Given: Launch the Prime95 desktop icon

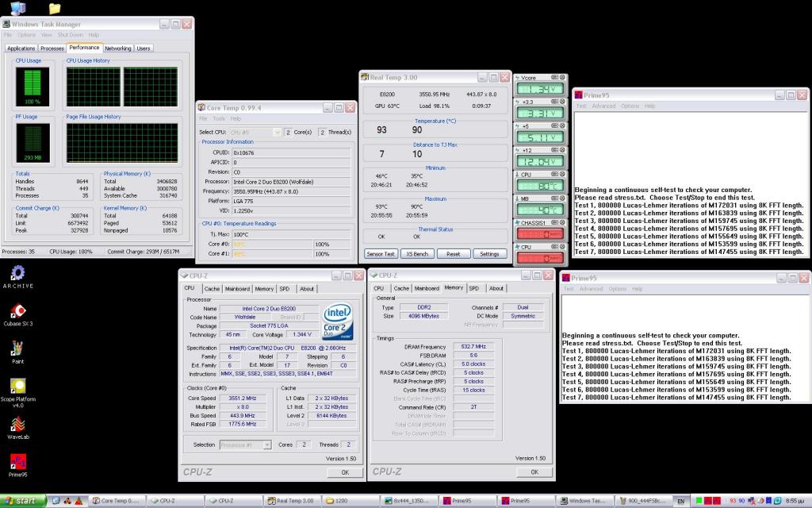Looking at the screenshot, I should coord(17,465).
